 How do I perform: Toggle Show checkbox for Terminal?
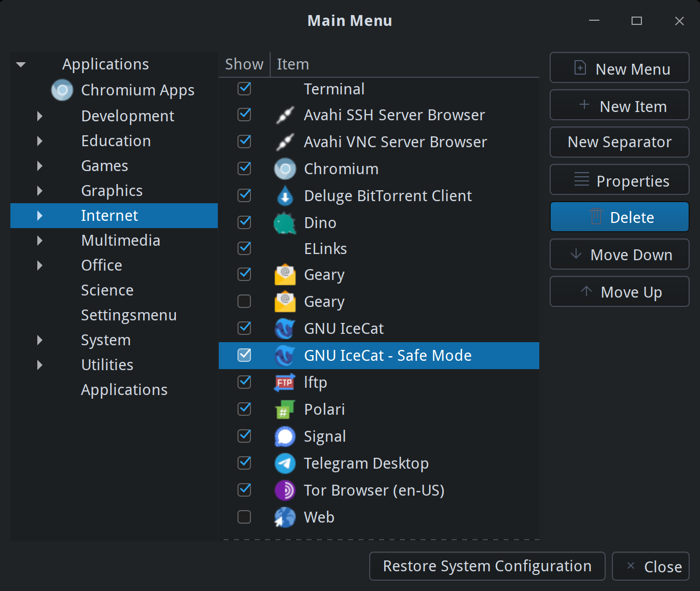coord(244,89)
